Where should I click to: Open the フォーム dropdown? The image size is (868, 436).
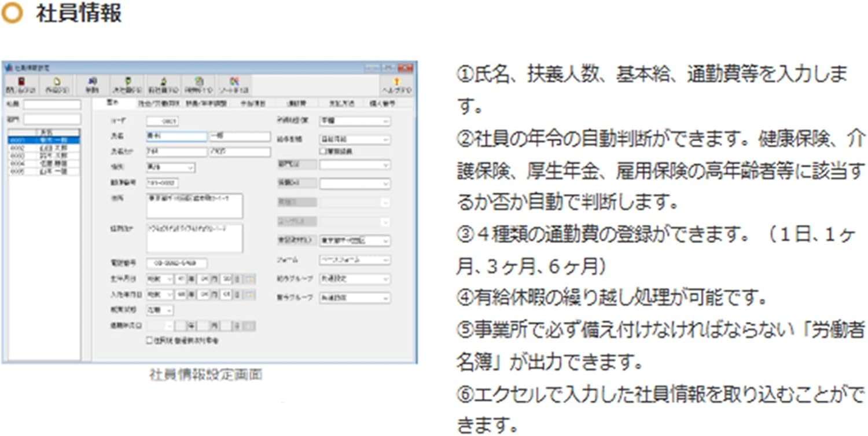355,260
